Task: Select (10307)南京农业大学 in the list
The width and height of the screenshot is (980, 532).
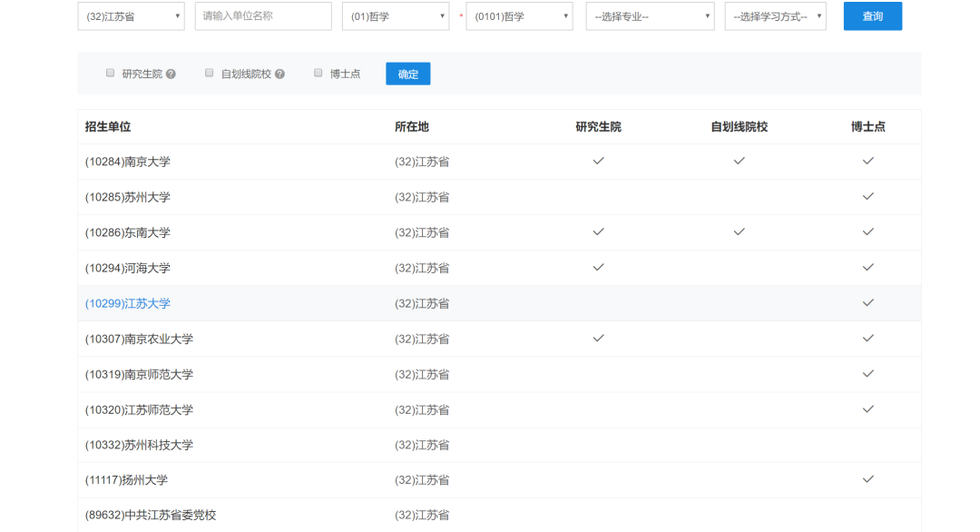Action: (x=140, y=339)
